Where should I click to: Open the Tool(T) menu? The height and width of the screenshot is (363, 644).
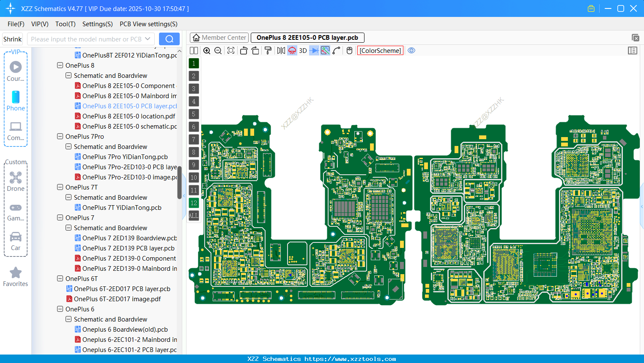tap(65, 24)
